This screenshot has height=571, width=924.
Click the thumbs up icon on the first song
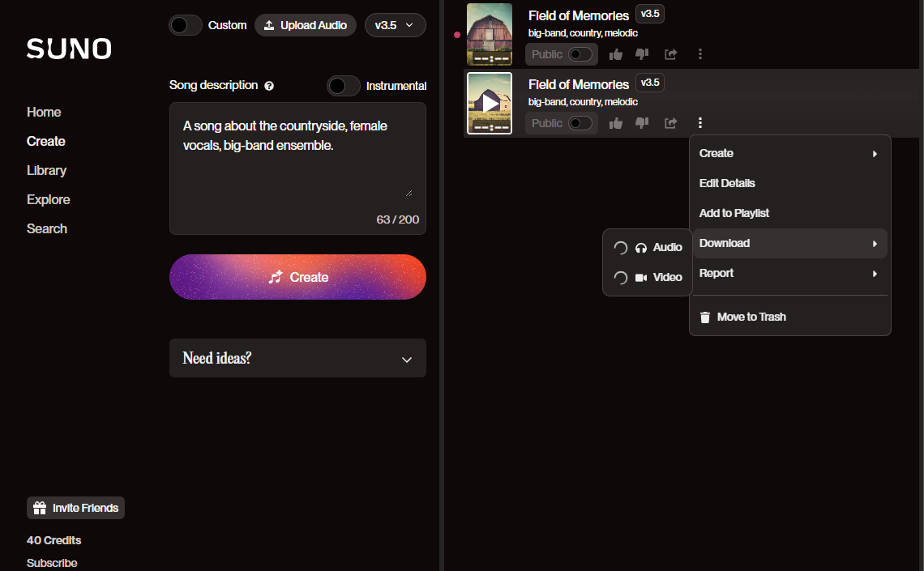(615, 54)
